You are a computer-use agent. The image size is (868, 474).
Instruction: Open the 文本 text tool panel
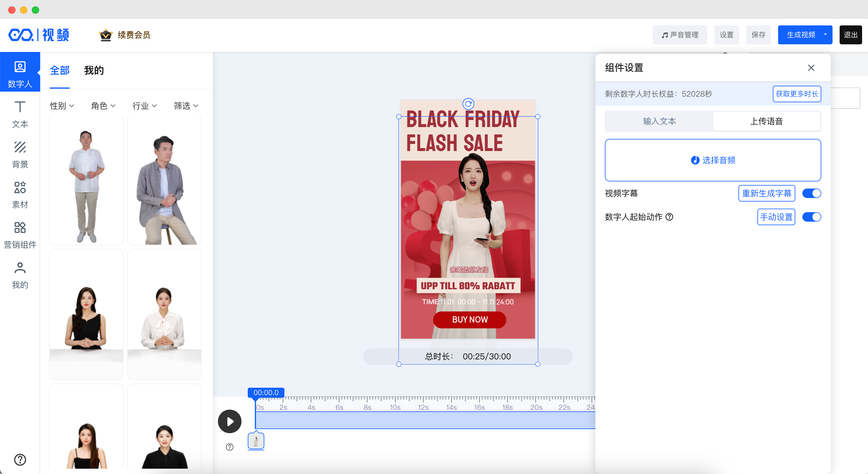coord(20,115)
